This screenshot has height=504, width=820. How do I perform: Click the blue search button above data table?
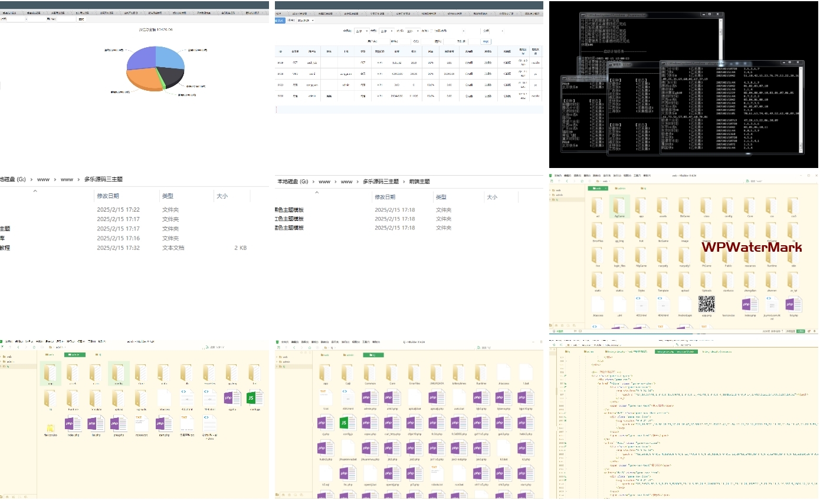(x=486, y=41)
